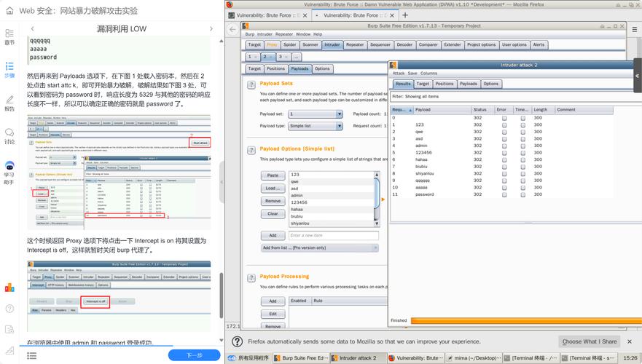The width and height of the screenshot is (642, 364).
Task: Click the Load button for payload list
Action: pyautogui.click(x=273, y=188)
